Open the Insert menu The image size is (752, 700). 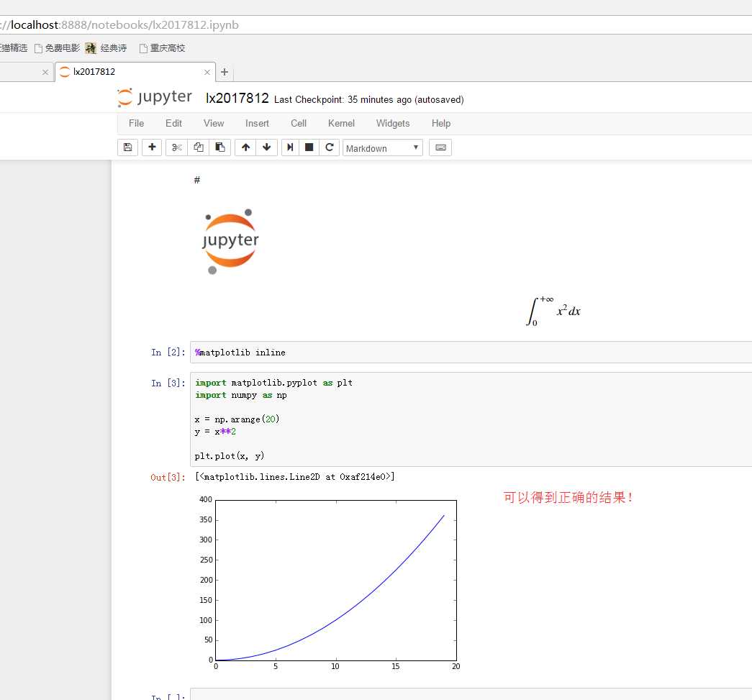(x=257, y=123)
